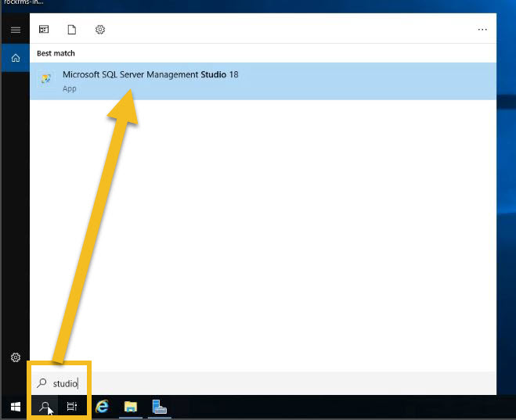Click the SQL Server Management Studio app icon

(45, 79)
